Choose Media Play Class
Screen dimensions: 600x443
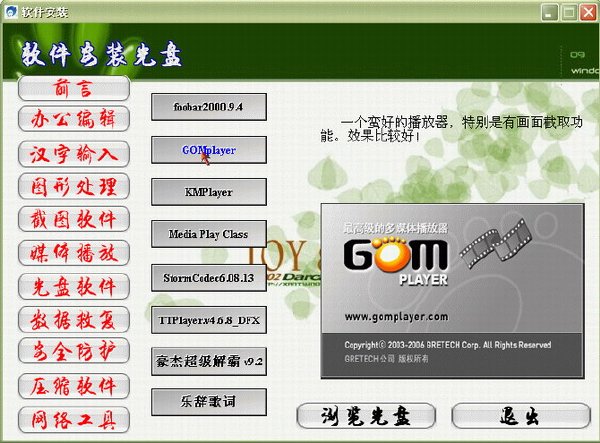coord(209,234)
